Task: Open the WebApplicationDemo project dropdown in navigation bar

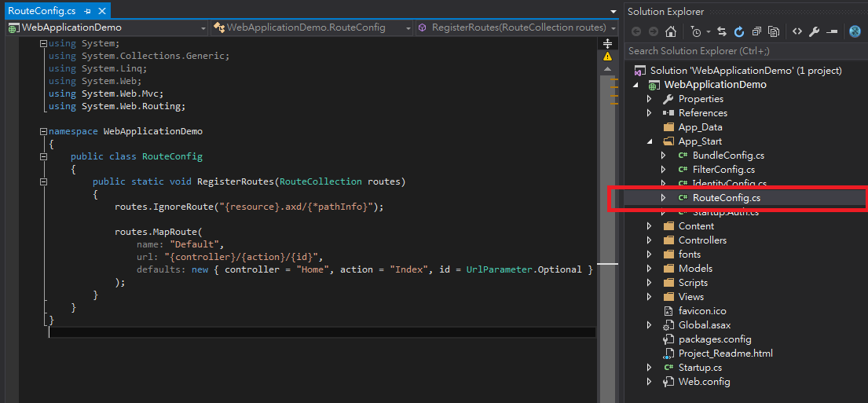Action: click(203, 27)
